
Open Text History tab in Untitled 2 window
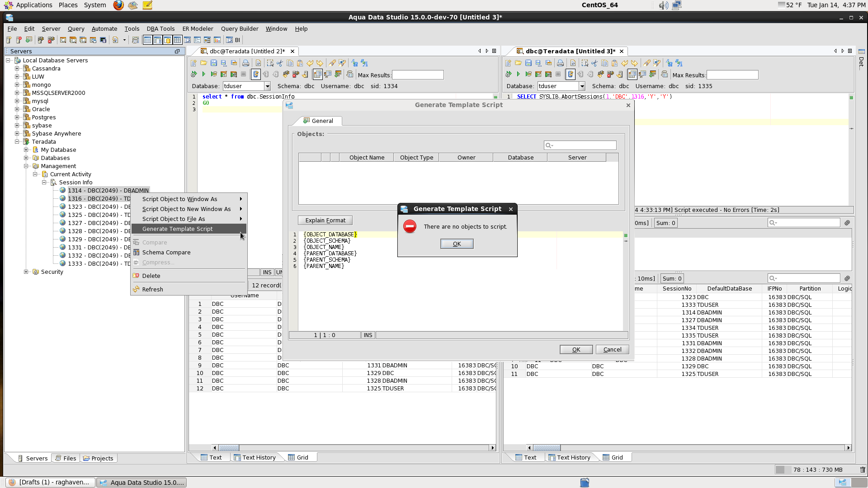[255, 457]
